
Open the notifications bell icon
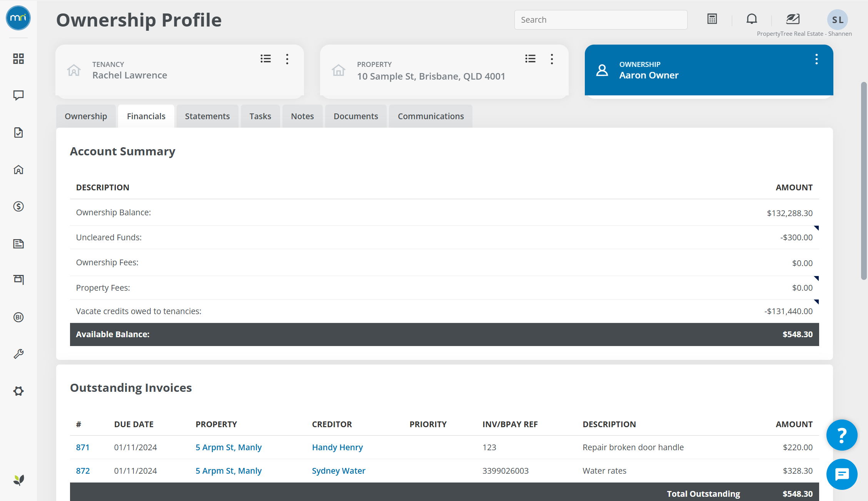pos(752,19)
